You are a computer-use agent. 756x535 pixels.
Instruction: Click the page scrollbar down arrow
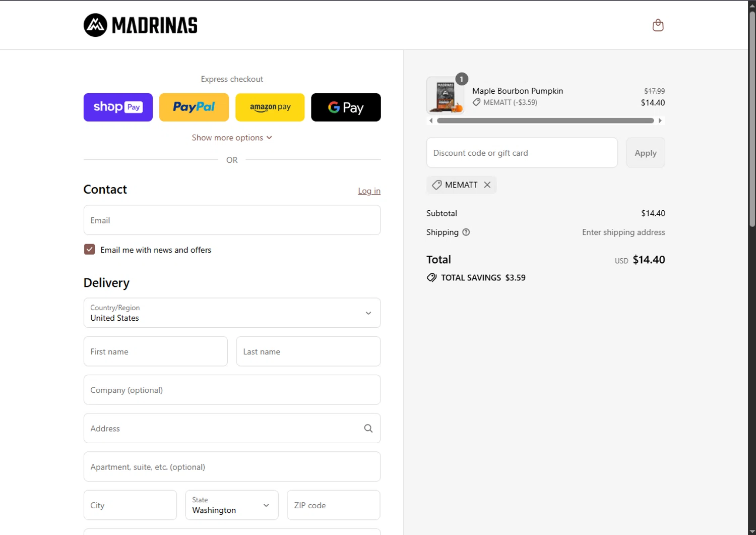tap(752, 531)
